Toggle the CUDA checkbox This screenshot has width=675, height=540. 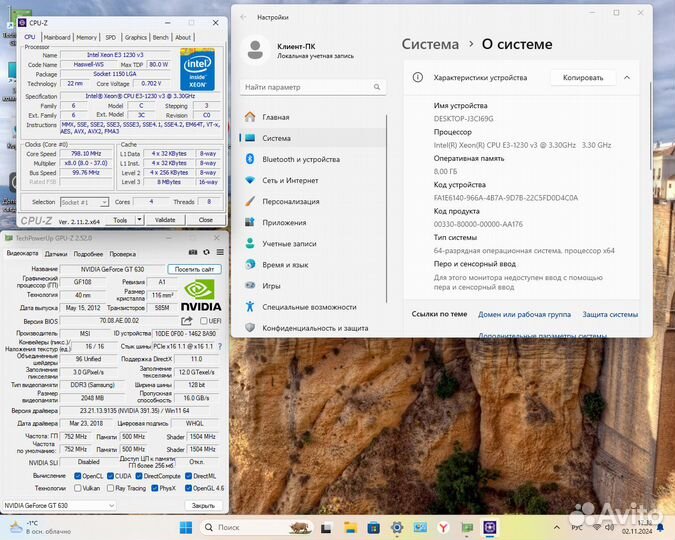click(110, 476)
